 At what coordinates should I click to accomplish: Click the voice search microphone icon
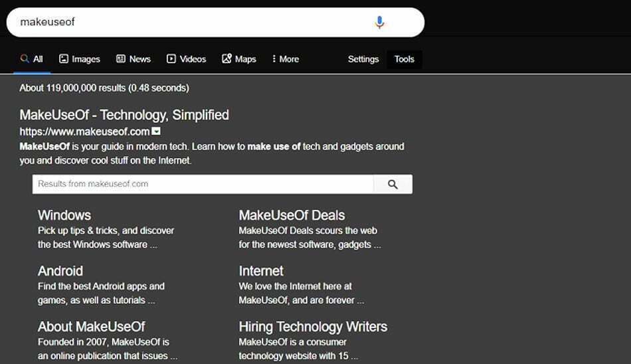coord(379,22)
